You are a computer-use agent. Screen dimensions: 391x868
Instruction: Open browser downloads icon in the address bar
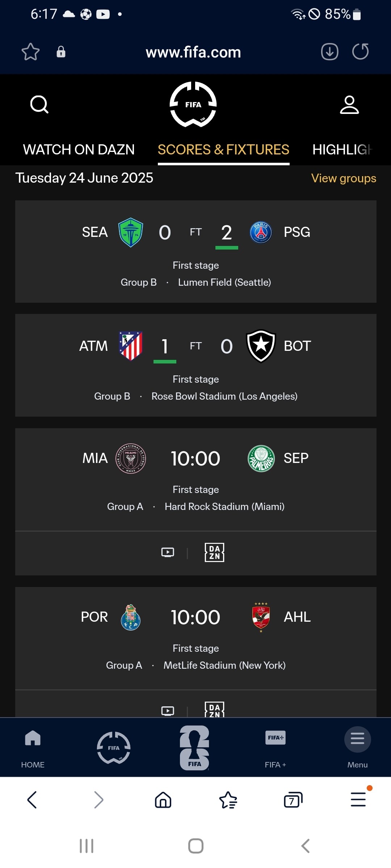[x=329, y=52]
